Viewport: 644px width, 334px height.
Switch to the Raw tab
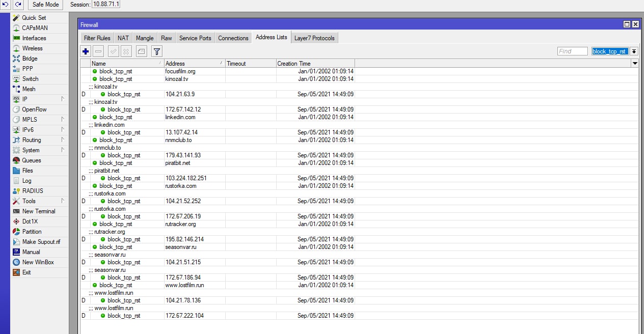coord(167,38)
